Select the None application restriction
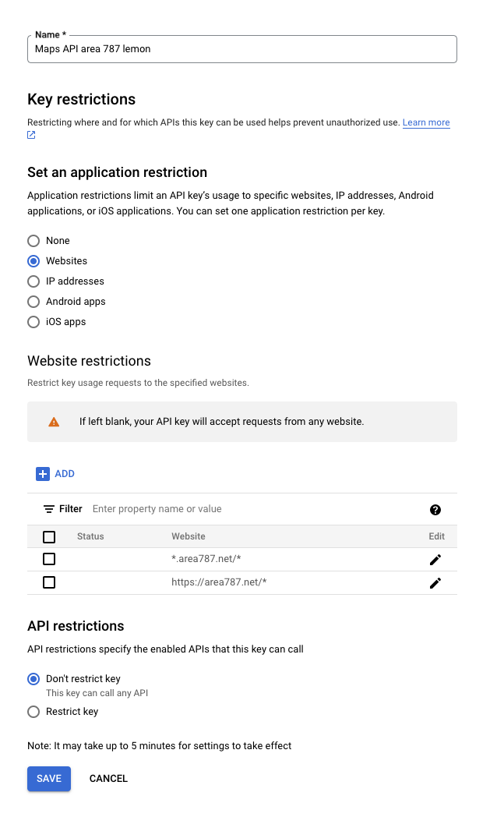Image resolution: width=504 pixels, height=817 pixels. [33, 240]
